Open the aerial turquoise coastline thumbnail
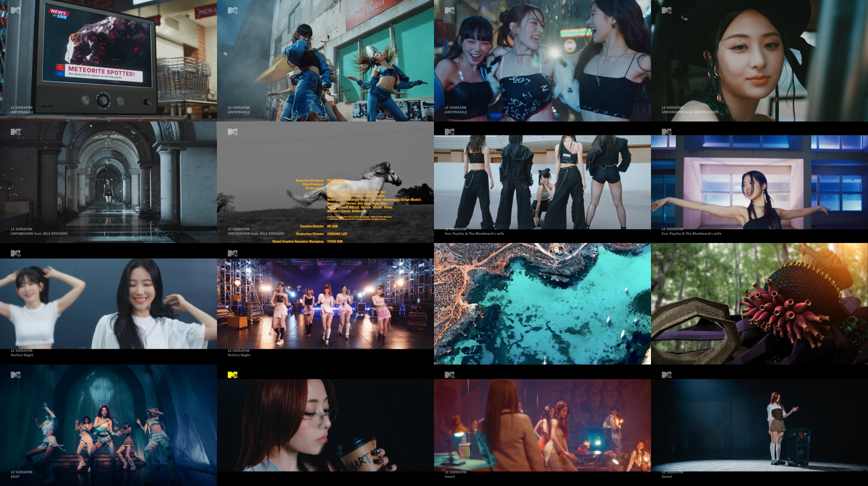The width and height of the screenshot is (868, 486). (542, 304)
